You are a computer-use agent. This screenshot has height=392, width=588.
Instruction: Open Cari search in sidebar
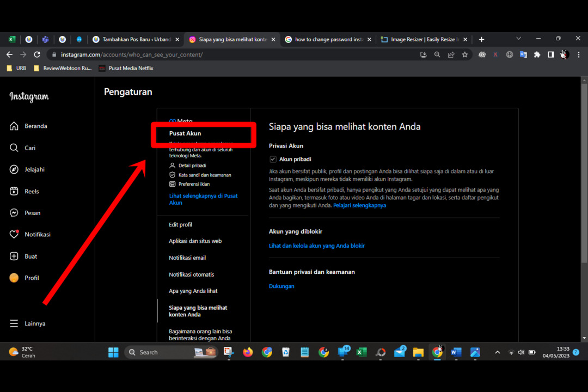click(22, 148)
